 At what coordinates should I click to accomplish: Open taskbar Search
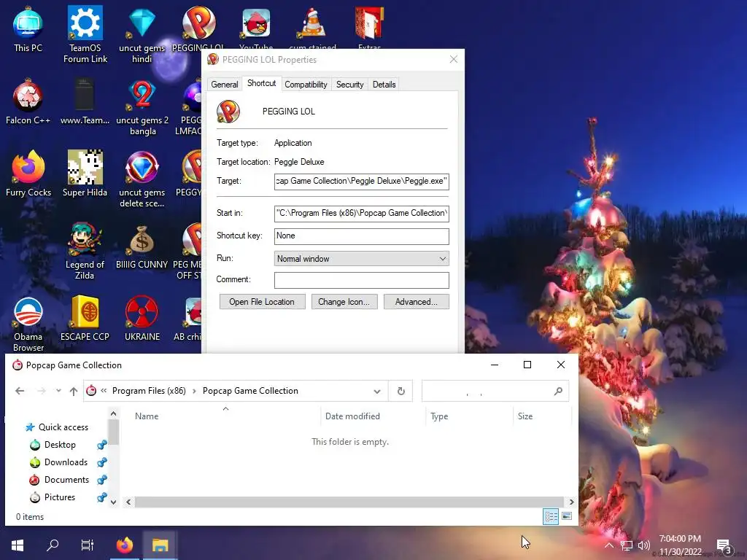pos(53,545)
